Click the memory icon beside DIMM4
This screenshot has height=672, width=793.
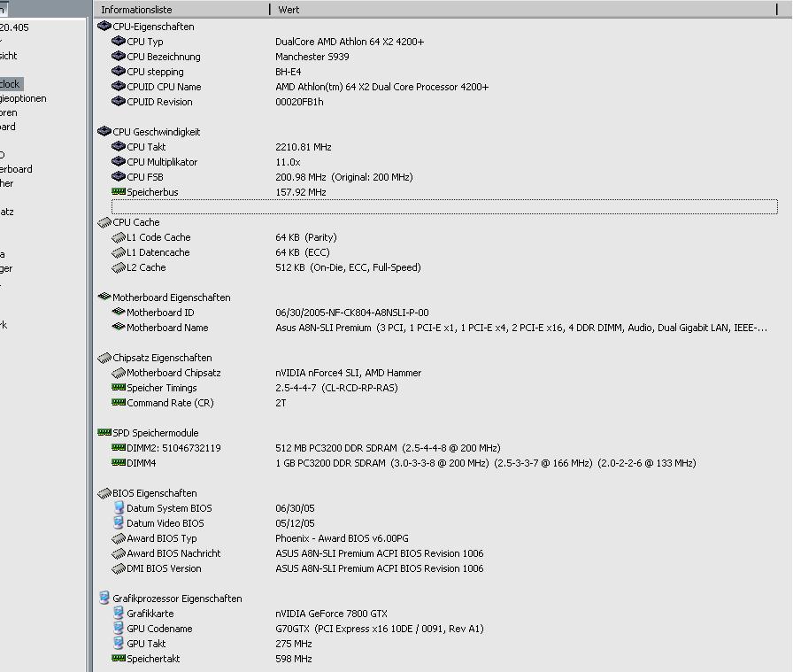[x=119, y=462]
